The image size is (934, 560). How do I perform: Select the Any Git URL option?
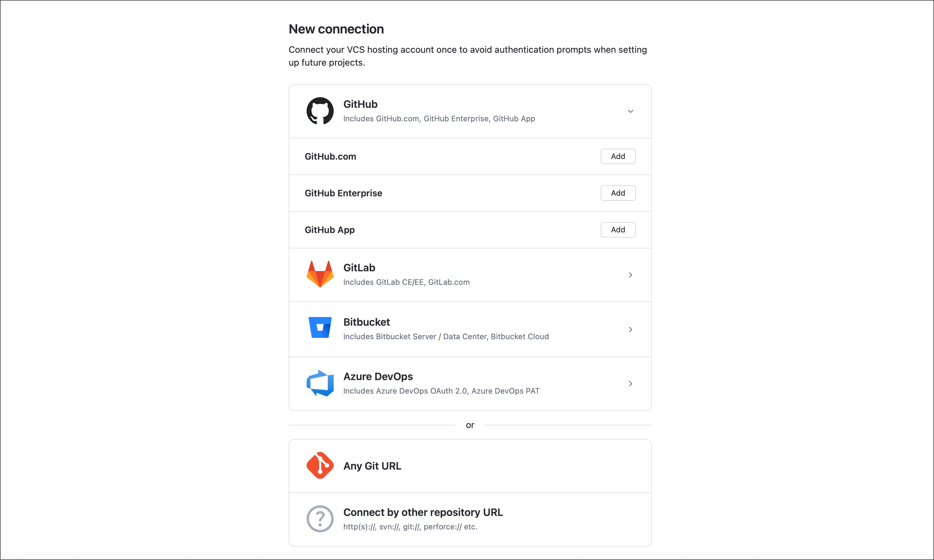coord(372,466)
